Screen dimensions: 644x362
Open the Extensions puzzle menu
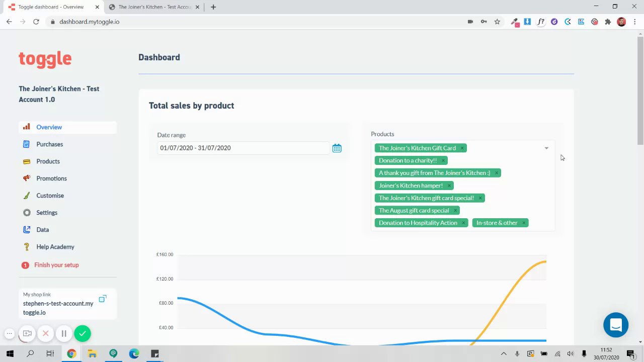pos(608,22)
